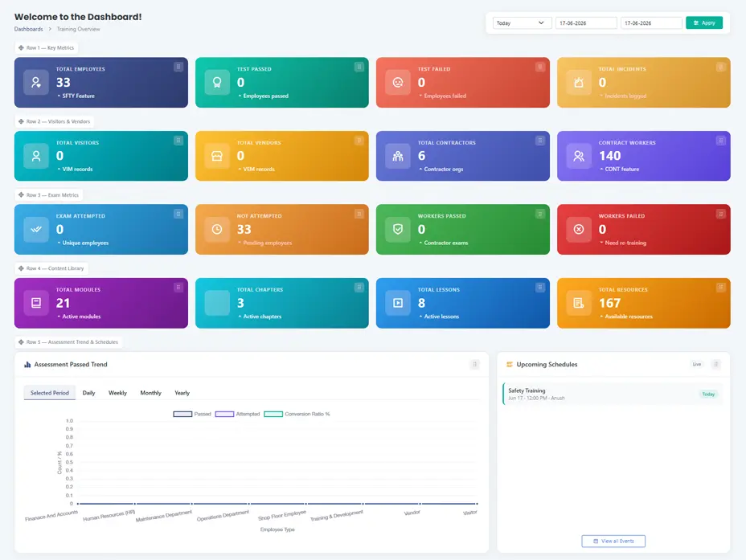
Task: Switch to the Daily tab
Action: coord(89,393)
